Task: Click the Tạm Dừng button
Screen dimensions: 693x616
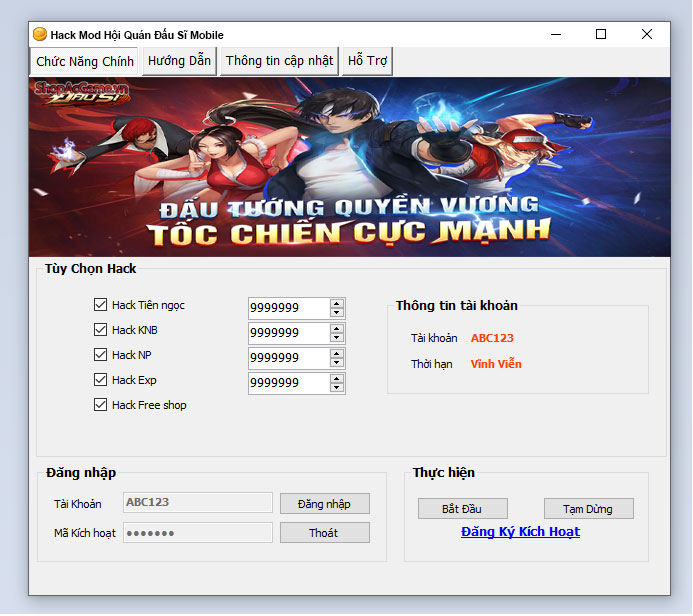Action: tap(588, 509)
